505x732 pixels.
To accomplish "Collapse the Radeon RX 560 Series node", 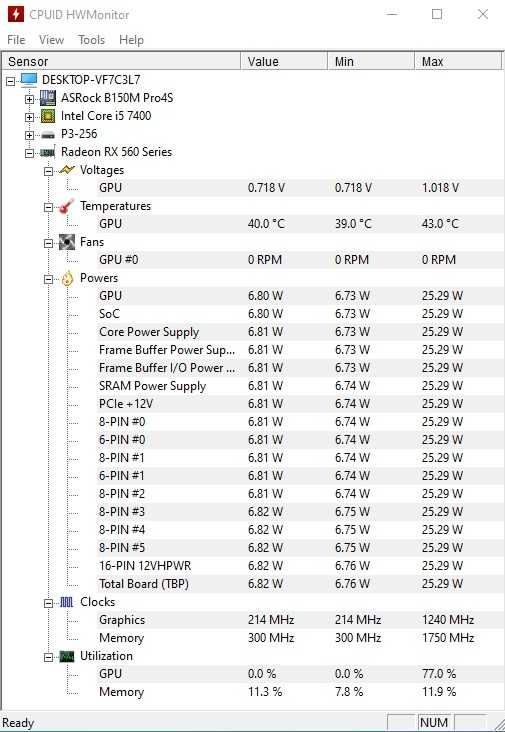I will coord(29,153).
